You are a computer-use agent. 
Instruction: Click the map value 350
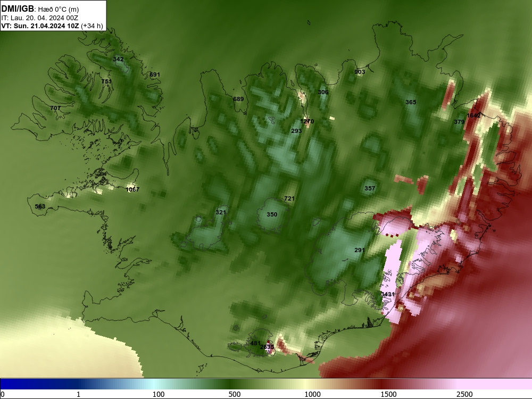[x=272, y=214]
